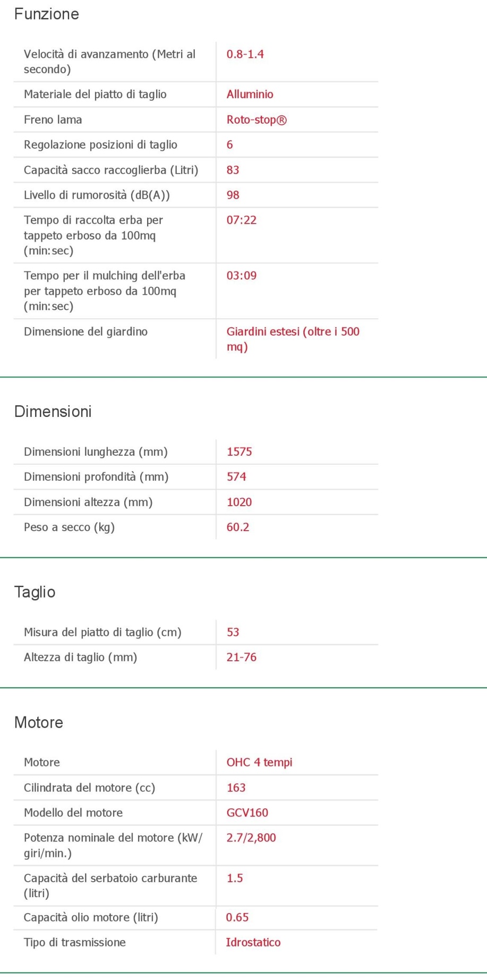Select the GCV160 modello del motore value
This screenshot has height=980, width=487.
[x=247, y=813]
